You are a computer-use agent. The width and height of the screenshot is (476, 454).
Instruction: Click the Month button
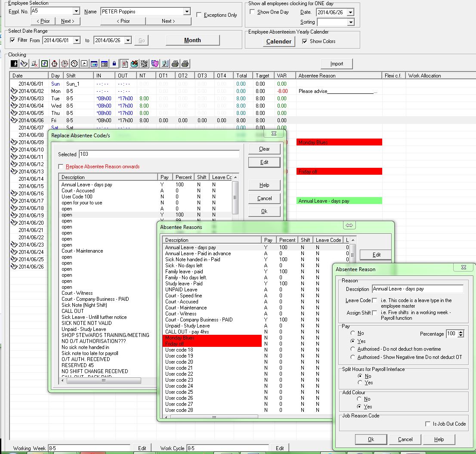point(192,40)
